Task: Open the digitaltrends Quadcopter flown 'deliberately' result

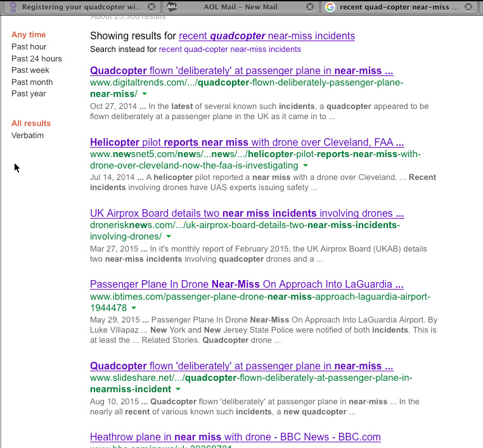Action: point(241,70)
